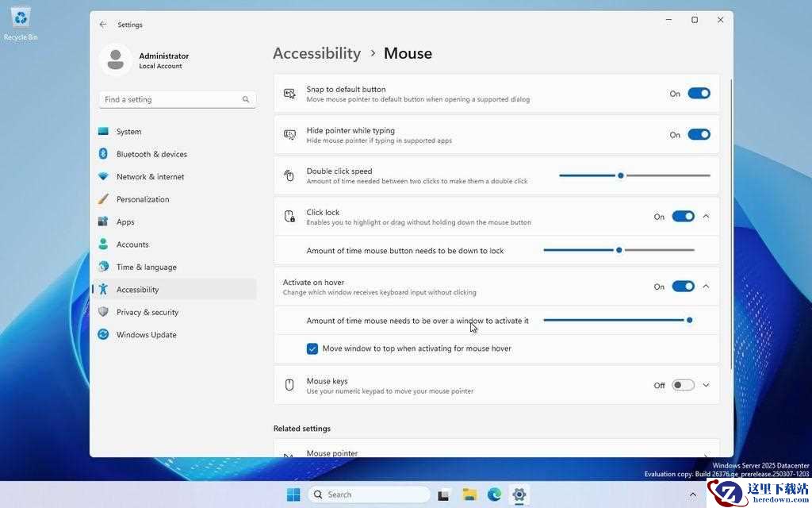Click the System monitor icon in sidebar
812x508 pixels.
pyautogui.click(x=103, y=131)
